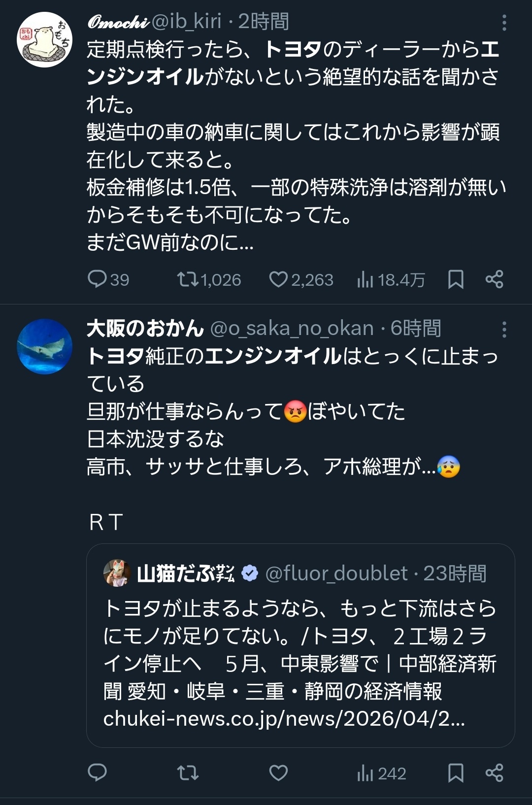Reply to Omochi's Toyota dealer tweet
Screen dimensions: 532x805
[97, 279]
